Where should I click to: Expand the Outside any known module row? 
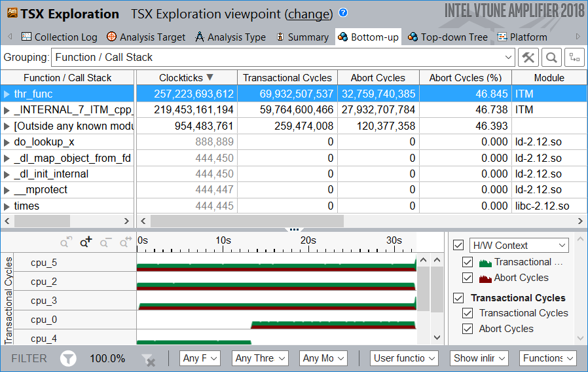pyautogui.click(x=7, y=126)
